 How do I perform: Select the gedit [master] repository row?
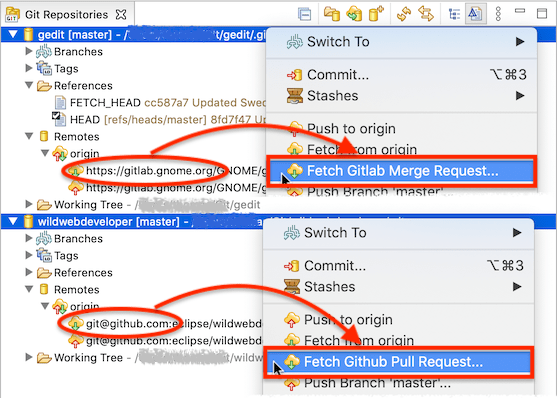point(135,34)
